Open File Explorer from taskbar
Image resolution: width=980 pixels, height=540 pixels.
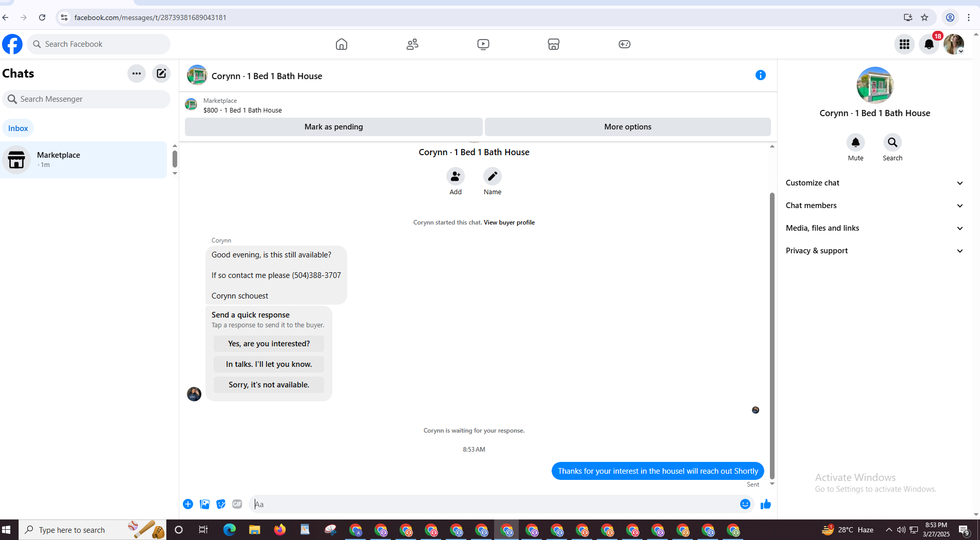pyautogui.click(x=254, y=530)
